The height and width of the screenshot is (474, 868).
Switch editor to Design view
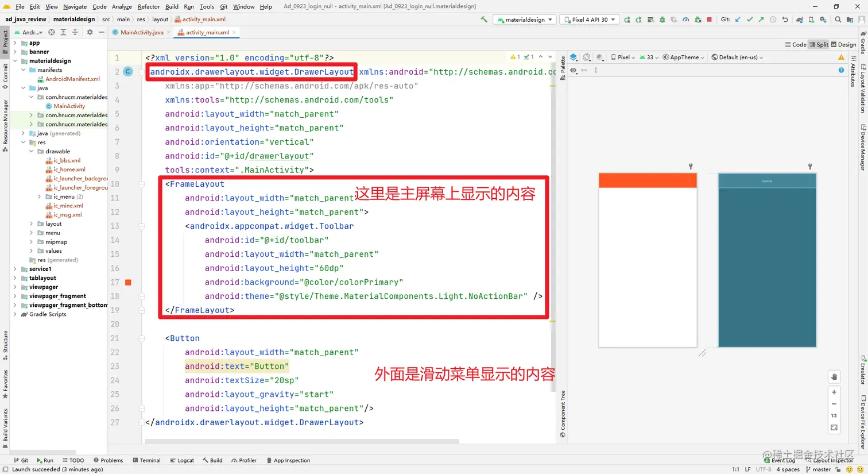[x=843, y=44]
